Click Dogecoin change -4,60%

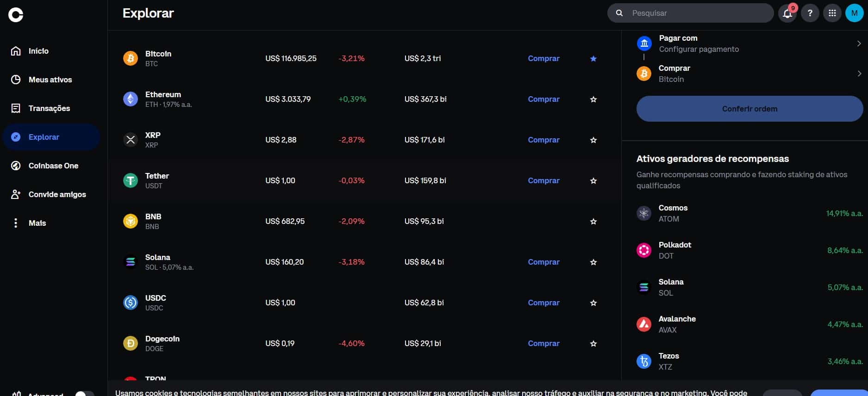coord(351,343)
